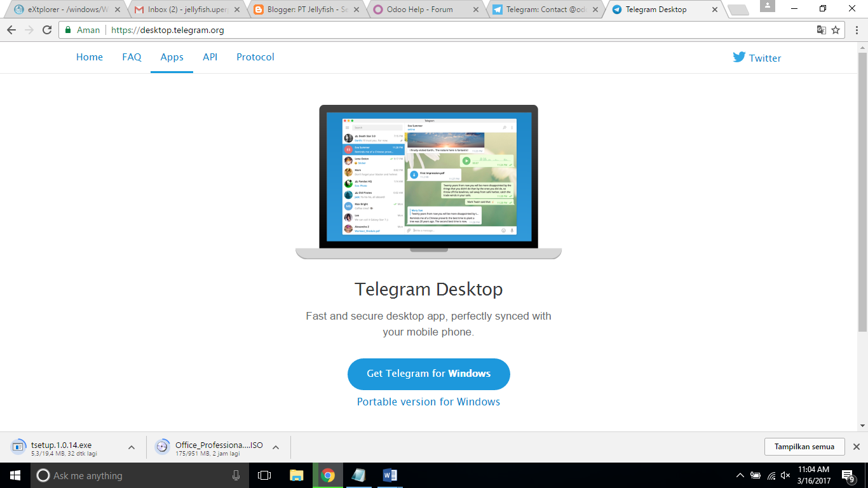This screenshot has width=868, height=488.
Task: Click Get Telegram for Windows button
Action: 429,374
